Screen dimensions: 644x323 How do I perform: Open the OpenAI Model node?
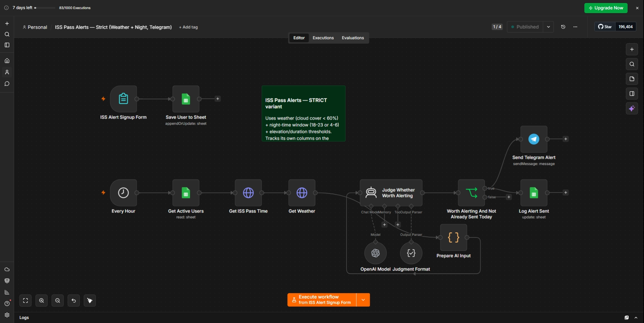375,253
